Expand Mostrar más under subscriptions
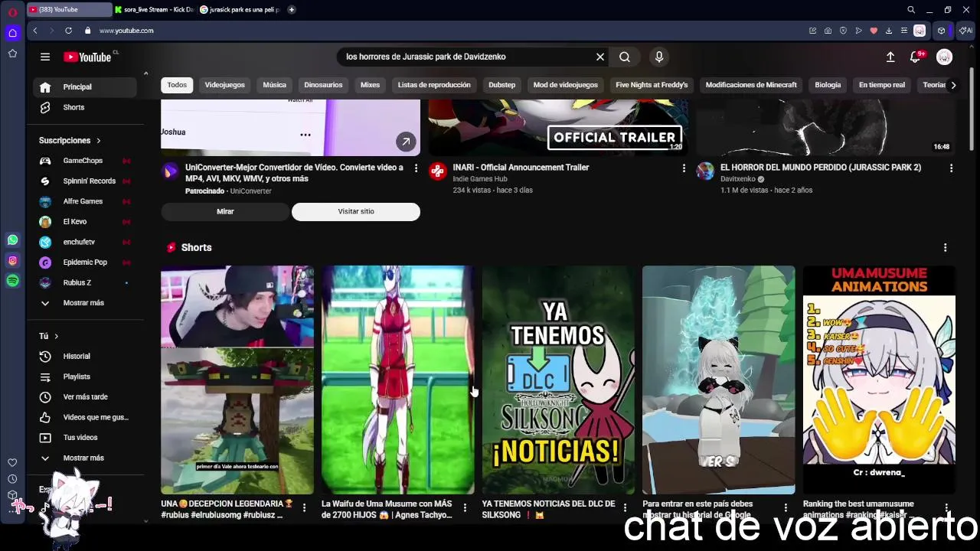Viewport: 980px width, 551px height. [84, 303]
